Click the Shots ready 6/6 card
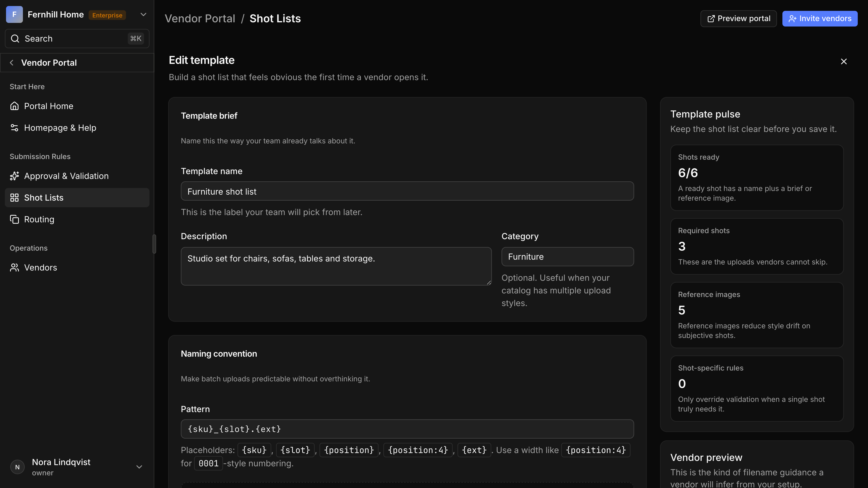868x488 pixels. click(x=757, y=178)
